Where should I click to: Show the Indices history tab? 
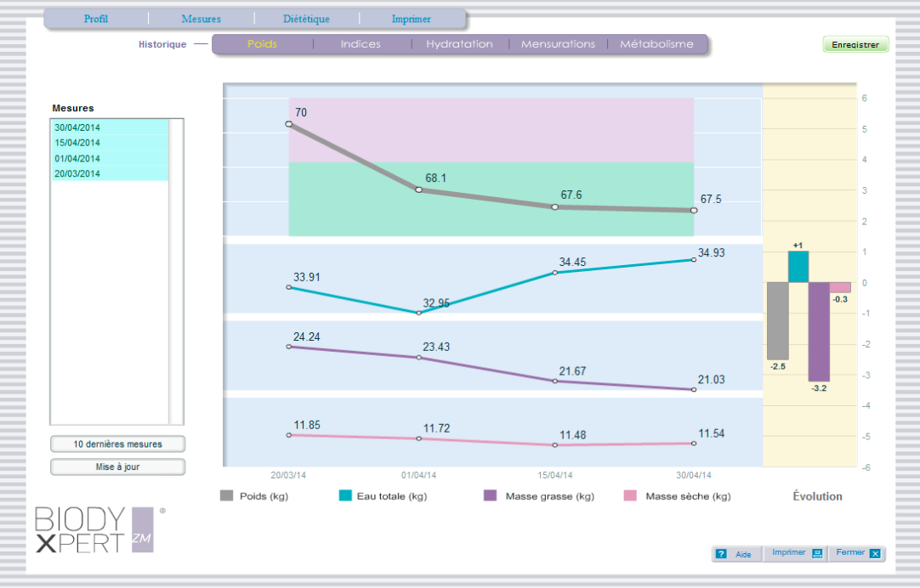pyautogui.click(x=361, y=44)
